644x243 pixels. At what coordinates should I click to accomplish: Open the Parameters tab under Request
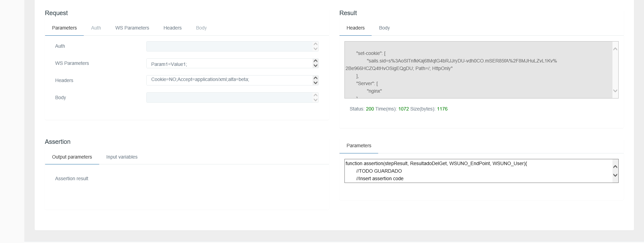[x=64, y=28]
